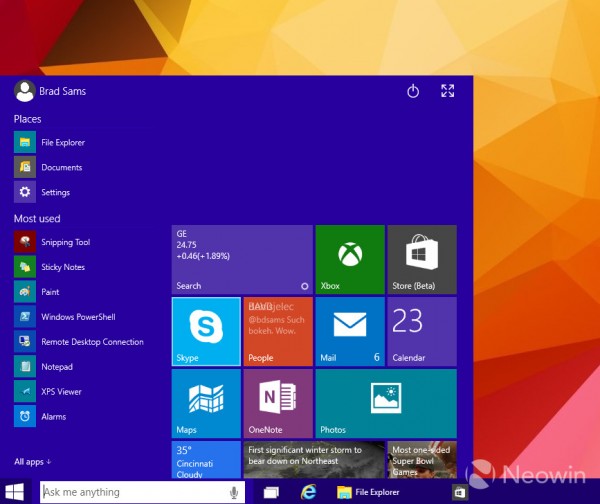Open Settings under Places
600x504 pixels.
pos(55,192)
